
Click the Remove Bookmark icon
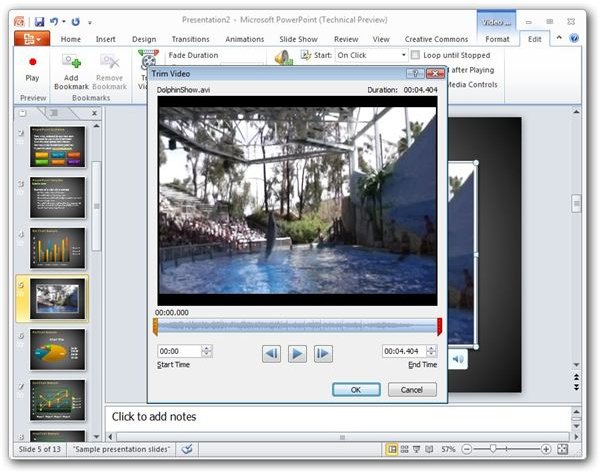(109, 61)
